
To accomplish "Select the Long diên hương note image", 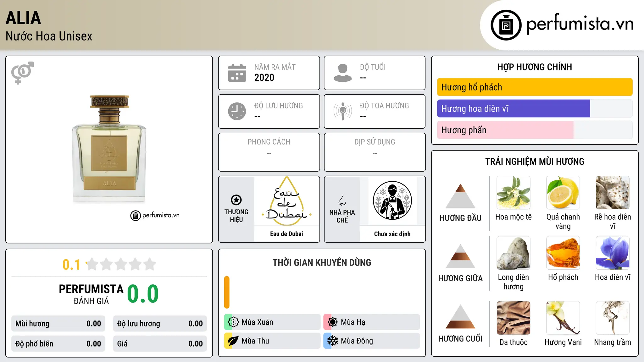I will coord(514,253).
